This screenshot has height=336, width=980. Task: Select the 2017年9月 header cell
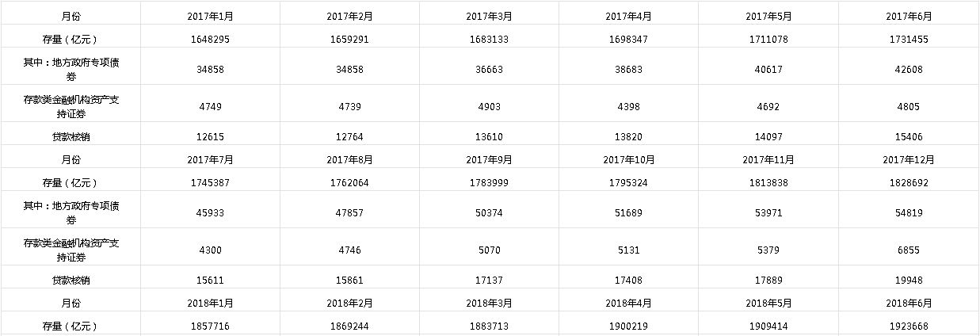click(x=489, y=159)
